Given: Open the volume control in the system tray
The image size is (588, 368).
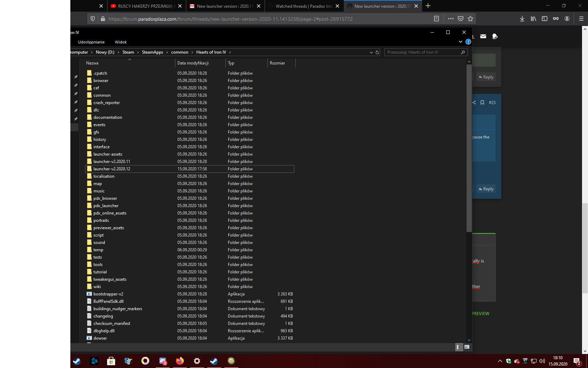Looking at the screenshot, I should click(x=542, y=361).
